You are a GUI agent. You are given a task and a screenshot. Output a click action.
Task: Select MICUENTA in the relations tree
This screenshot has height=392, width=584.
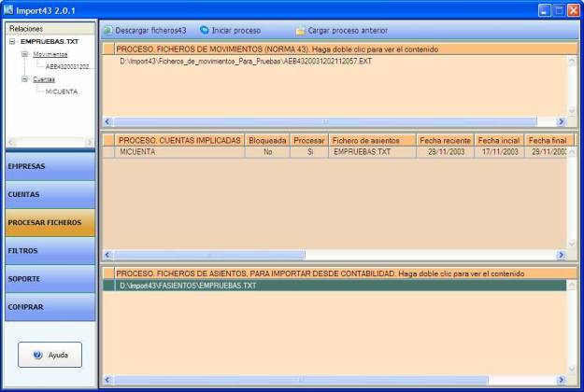62,91
